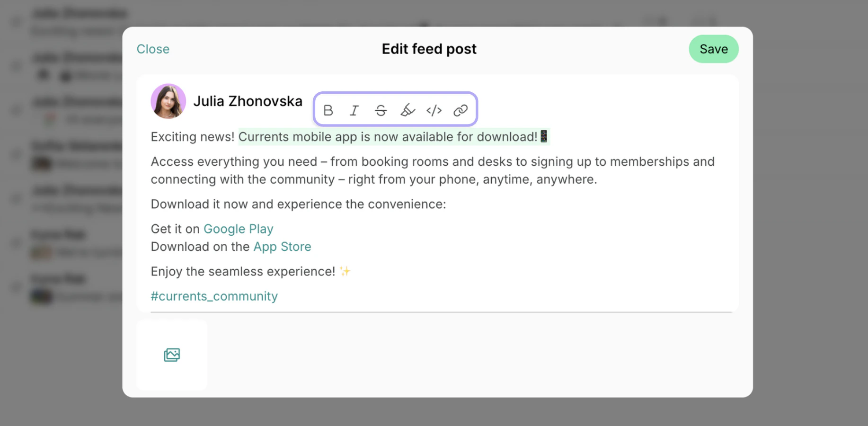Click the sparkles emoji in the post

[x=345, y=271]
